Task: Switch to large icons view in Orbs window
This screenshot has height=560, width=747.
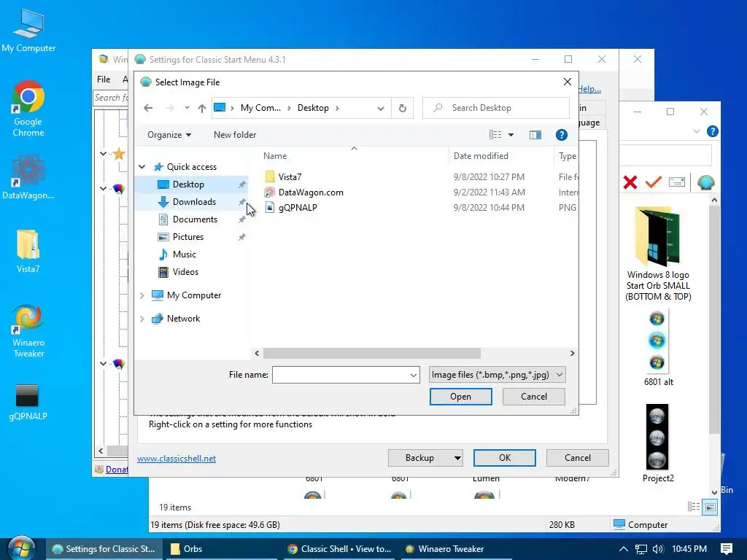Action: [710, 507]
